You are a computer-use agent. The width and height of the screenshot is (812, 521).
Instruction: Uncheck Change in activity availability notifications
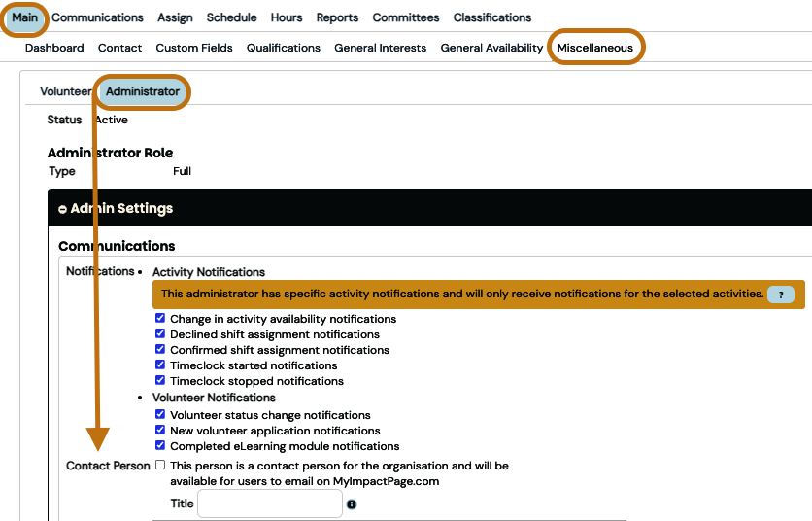(x=160, y=318)
